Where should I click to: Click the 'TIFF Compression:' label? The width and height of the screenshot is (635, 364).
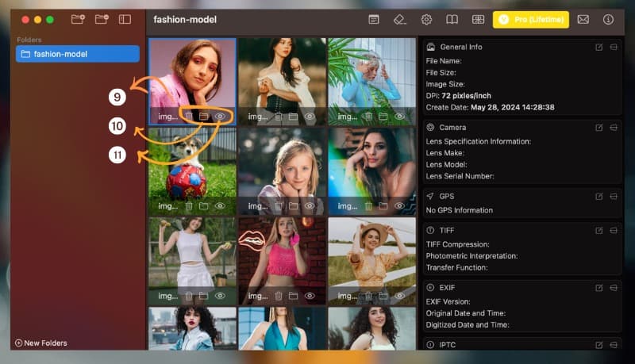pyautogui.click(x=458, y=245)
